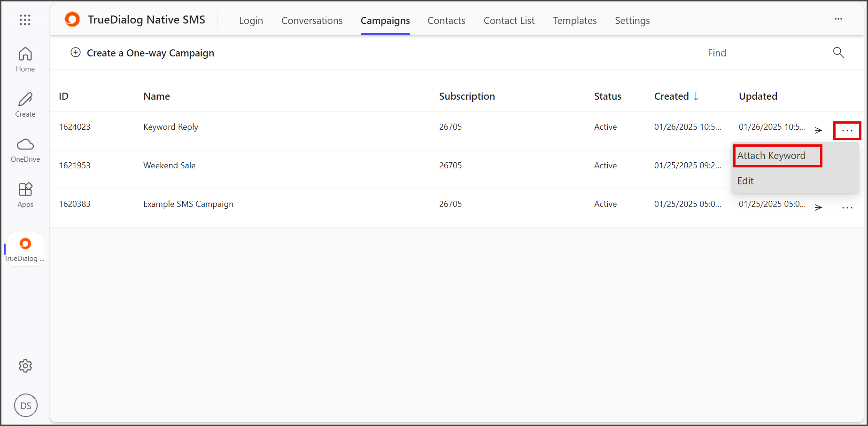Sort by Created column arrow

point(696,96)
